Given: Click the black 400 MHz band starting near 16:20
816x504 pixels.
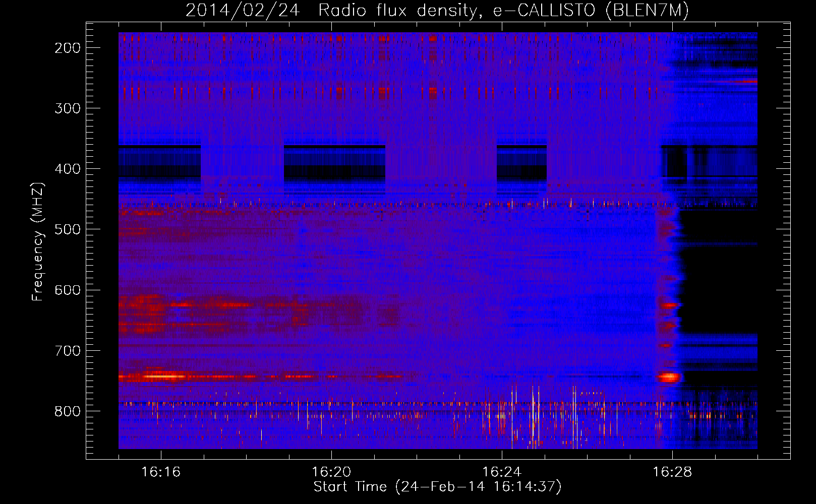Looking at the screenshot, I should point(334,164).
